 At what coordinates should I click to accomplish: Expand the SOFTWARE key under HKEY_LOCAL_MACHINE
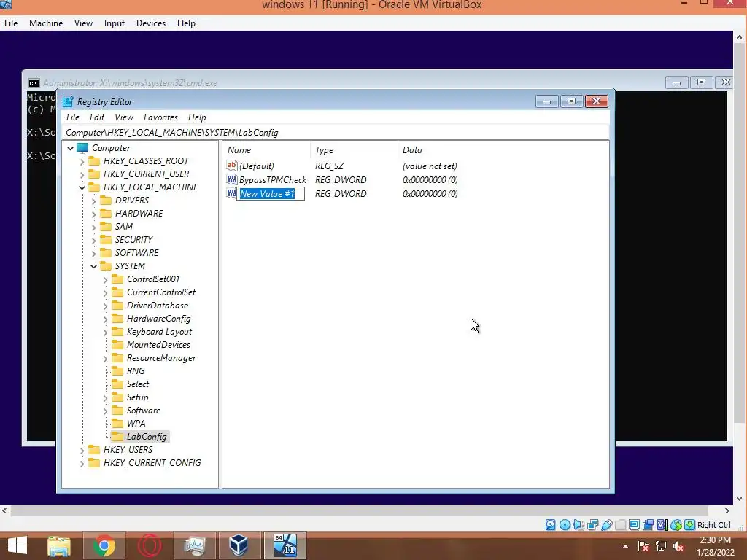tap(94, 253)
